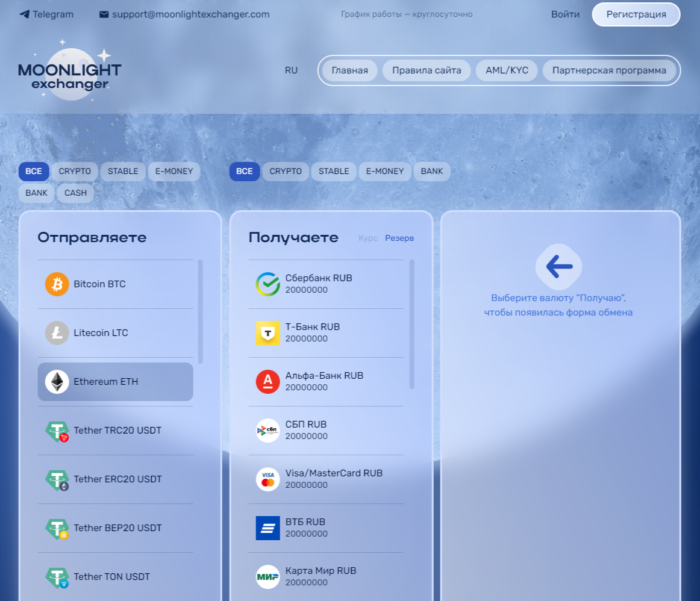Screen dimensions: 700x601
Task: Open the Правила сайта page
Action: [427, 70]
